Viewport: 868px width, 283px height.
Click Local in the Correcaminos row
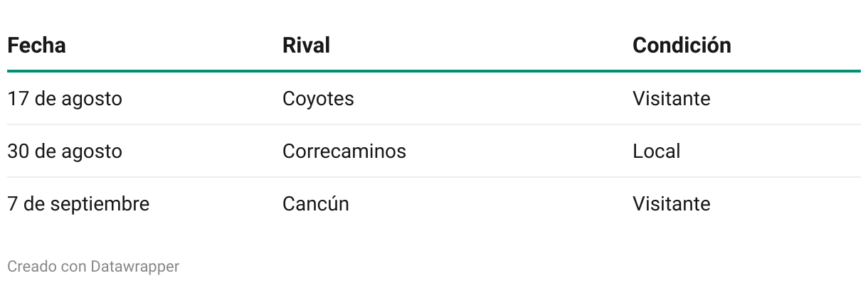click(656, 151)
